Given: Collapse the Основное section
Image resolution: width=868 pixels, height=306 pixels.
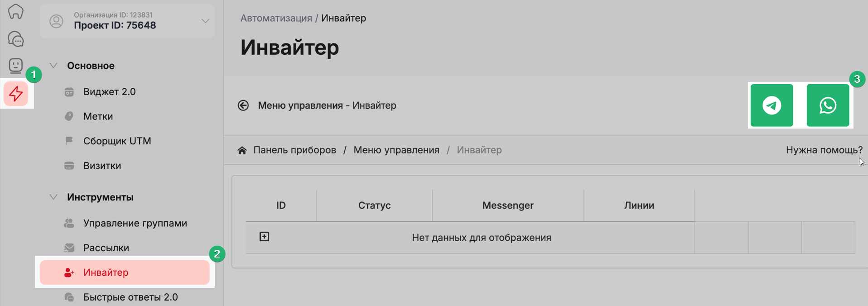Looking at the screenshot, I should 53,66.
